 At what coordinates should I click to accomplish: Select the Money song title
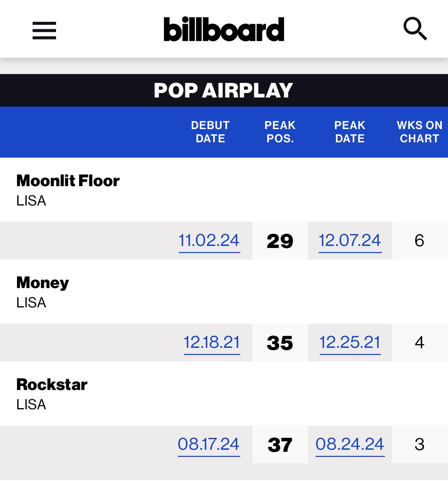tap(42, 283)
